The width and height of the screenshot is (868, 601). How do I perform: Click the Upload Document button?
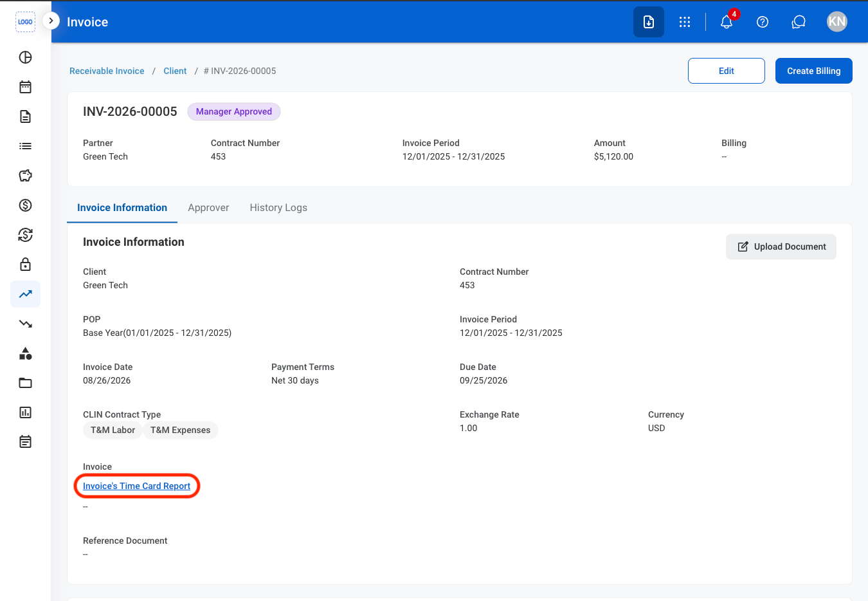click(x=781, y=246)
